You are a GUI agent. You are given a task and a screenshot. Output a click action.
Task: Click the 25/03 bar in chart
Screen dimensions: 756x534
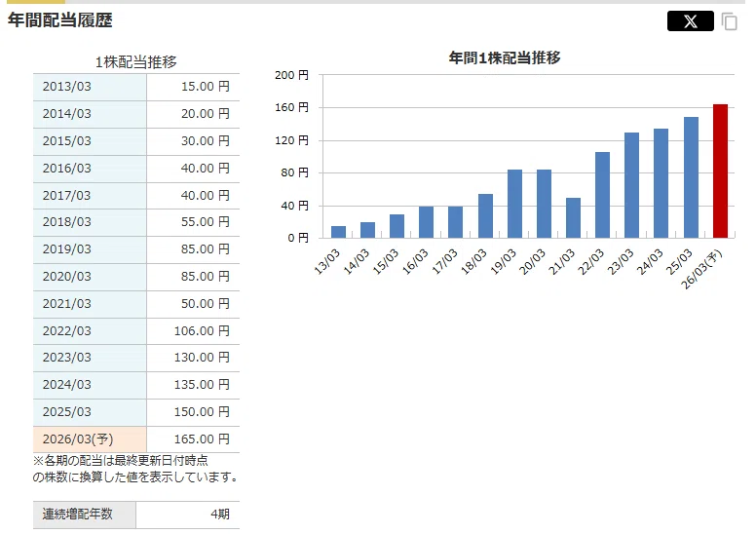[x=691, y=177]
